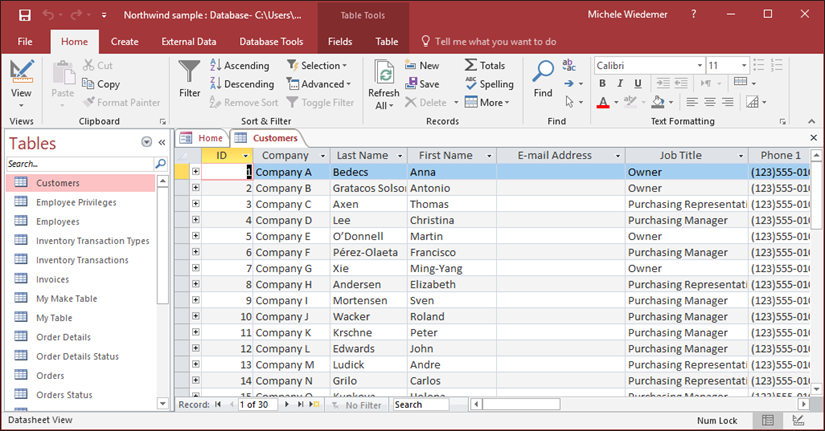This screenshot has height=431, width=825.
Task: Align text left
Action: (692, 102)
